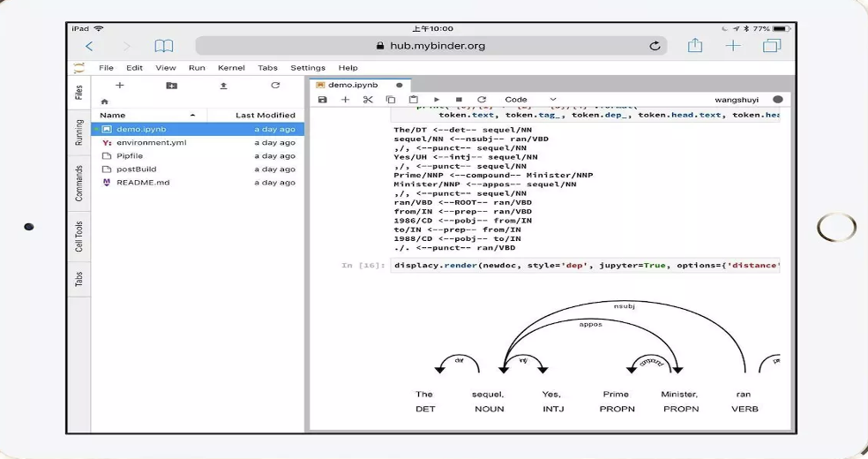The height and width of the screenshot is (459, 868).
Task: Click the displacy.render code cell
Action: pos(585,265)
